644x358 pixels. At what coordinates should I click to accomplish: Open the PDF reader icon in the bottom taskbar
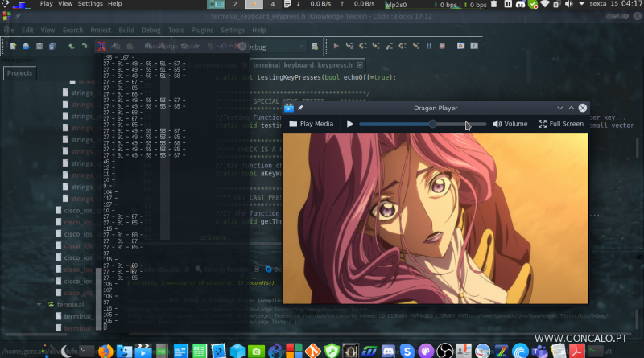576,352
